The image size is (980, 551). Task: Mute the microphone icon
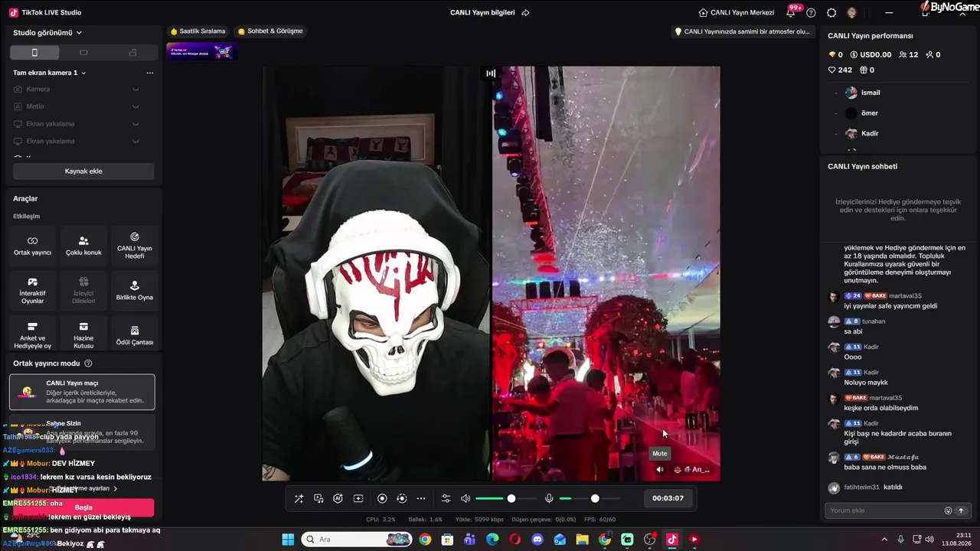(x=549, y=498)
